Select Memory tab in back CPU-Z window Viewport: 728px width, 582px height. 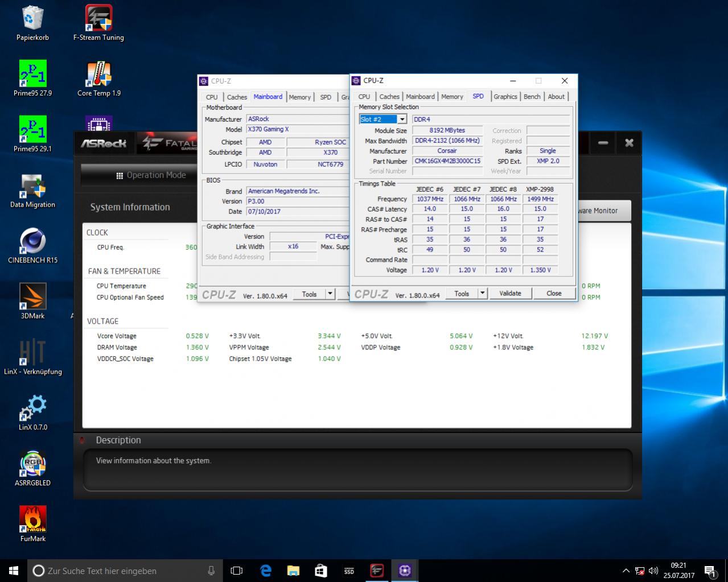coord(299,97)
